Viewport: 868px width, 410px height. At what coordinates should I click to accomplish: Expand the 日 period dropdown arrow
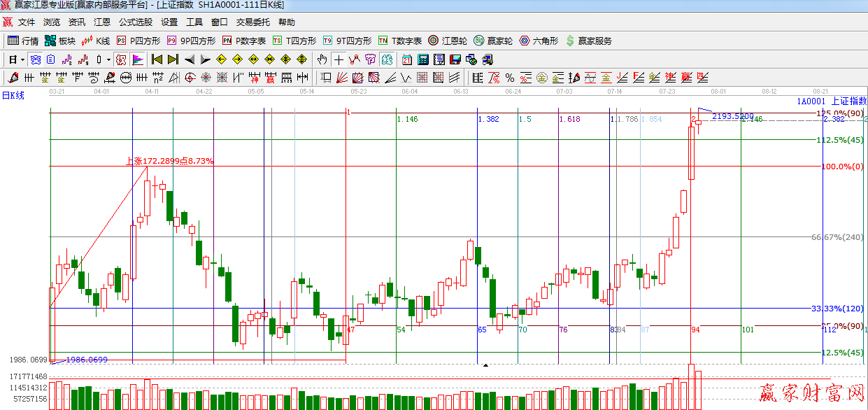(x=22, y=59)
